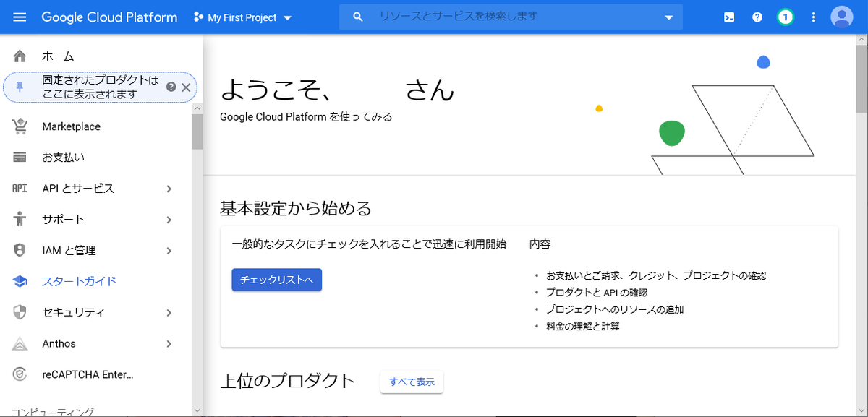Expand セキュリティ submenu chevron

pyautogui.click(x=169, y=313)
